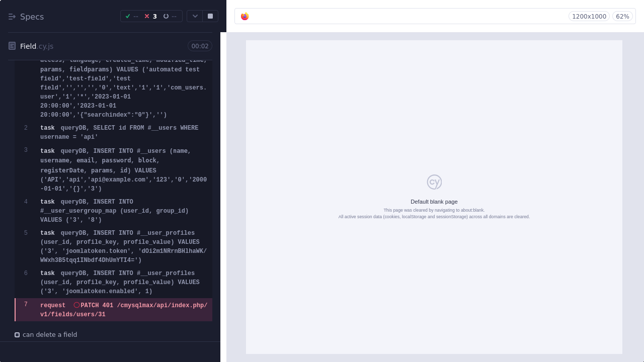Open the Specs heading label
The height and width of the screenshot is (362, 644).
point(32,17)
